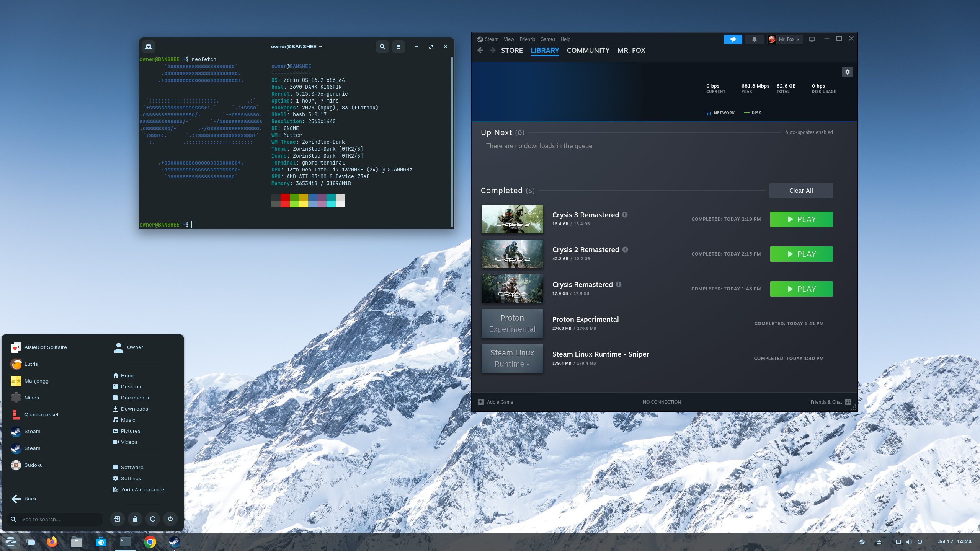Click taskbar clock Jul 17 14:24
Screen dimensions: 980x551
tap(954, 541)
